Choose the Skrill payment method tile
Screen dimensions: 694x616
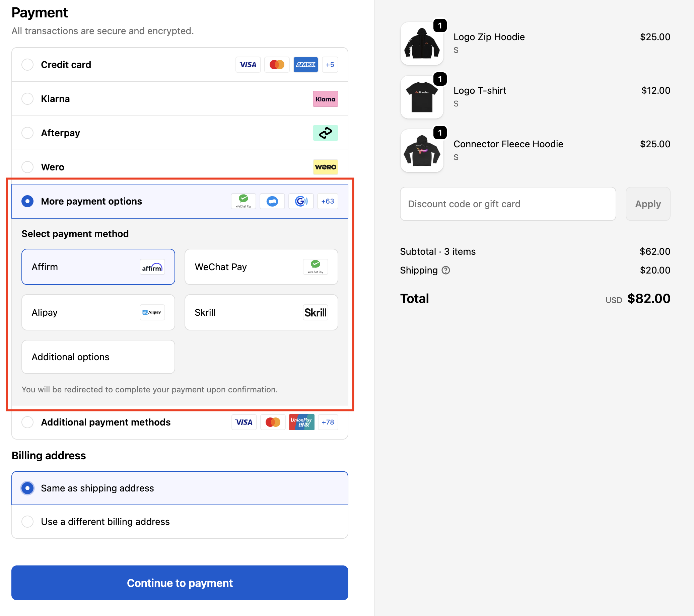pyautogui.click(x=261, y=312)
